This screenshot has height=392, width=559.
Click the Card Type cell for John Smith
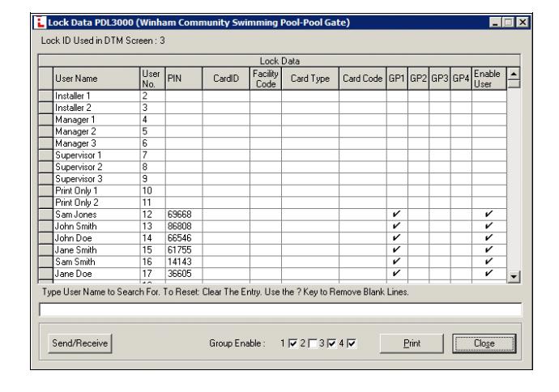[310, 226]
